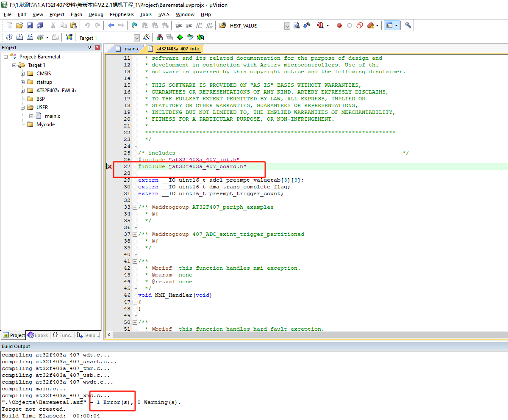Save all files with stacked floppy icon
The width and height of the screenshot is (508, 420).
[x=40, y=25]
